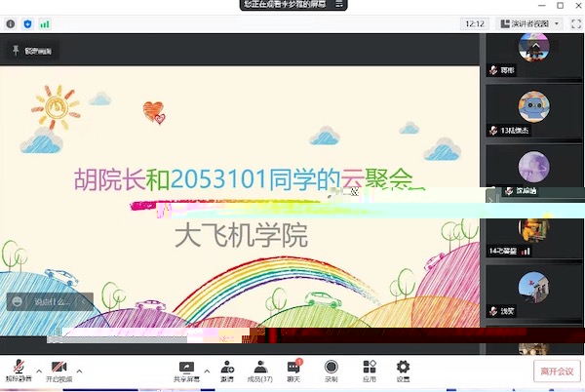Click the 离开会议 leave meeting button
Screen dimensions: 585x392
pyautogui.click(x=557, y=372)
